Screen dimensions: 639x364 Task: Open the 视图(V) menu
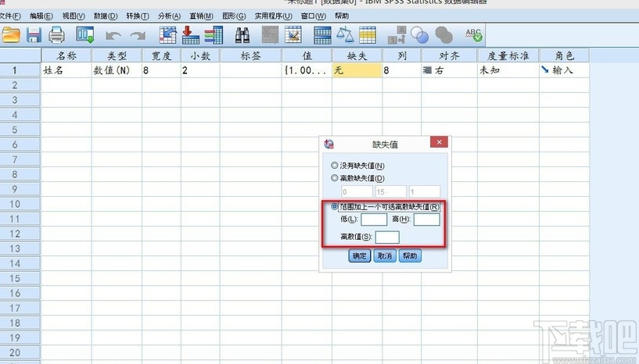click(74, 16)
